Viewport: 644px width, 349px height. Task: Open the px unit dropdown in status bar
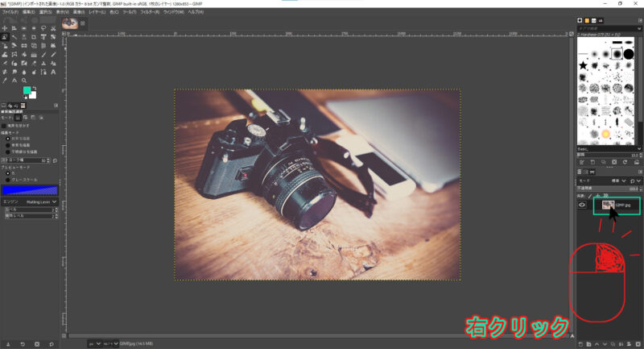[93, 343]
